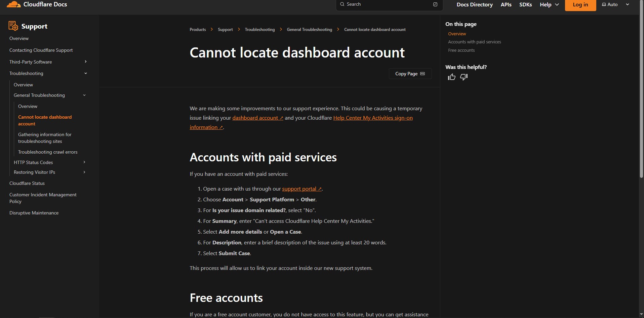Click Troubleshooting in breadcrumb
Viewport: 644px width, 318px height.
(260, 30)
